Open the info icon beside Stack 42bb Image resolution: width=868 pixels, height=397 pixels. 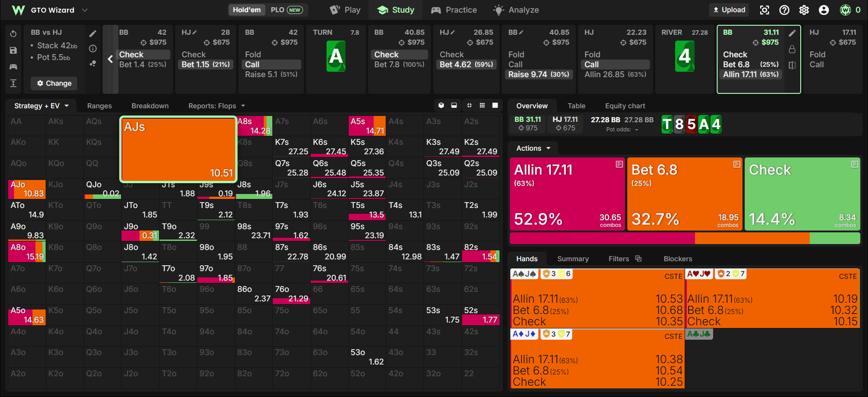point(93,49)
